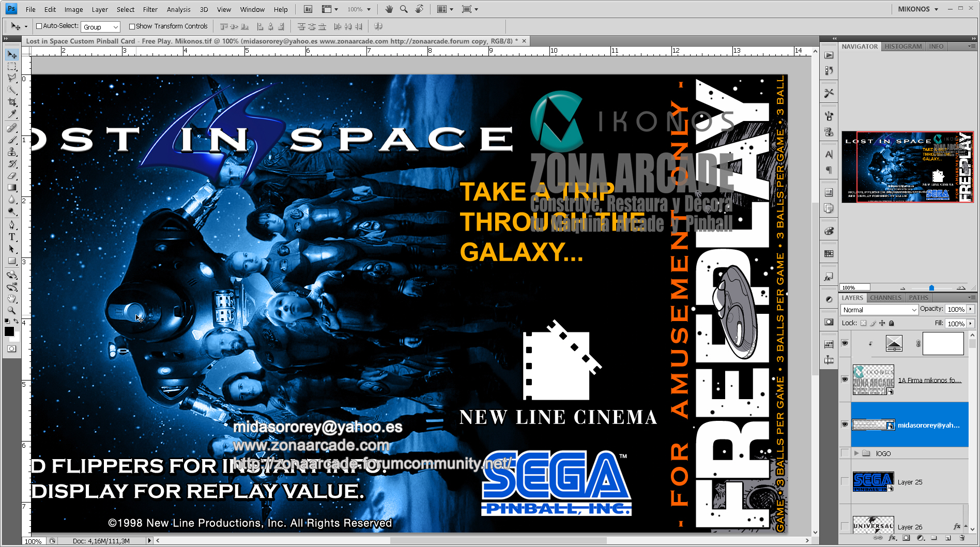
Task: Select the Rectangular Marquee tool
Action: (12, 67)
